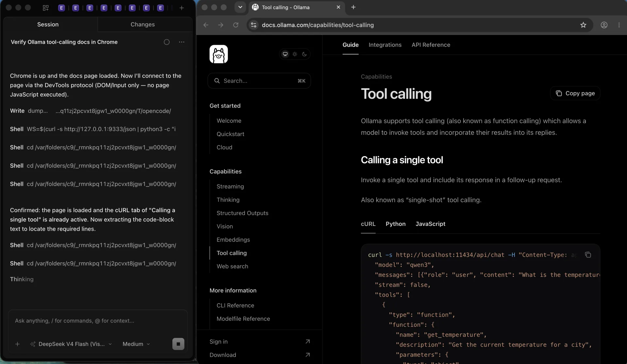Switch to Session tab
Viewport: 627px width, 364px height.
pyautogui.click(x=48, y=24)
